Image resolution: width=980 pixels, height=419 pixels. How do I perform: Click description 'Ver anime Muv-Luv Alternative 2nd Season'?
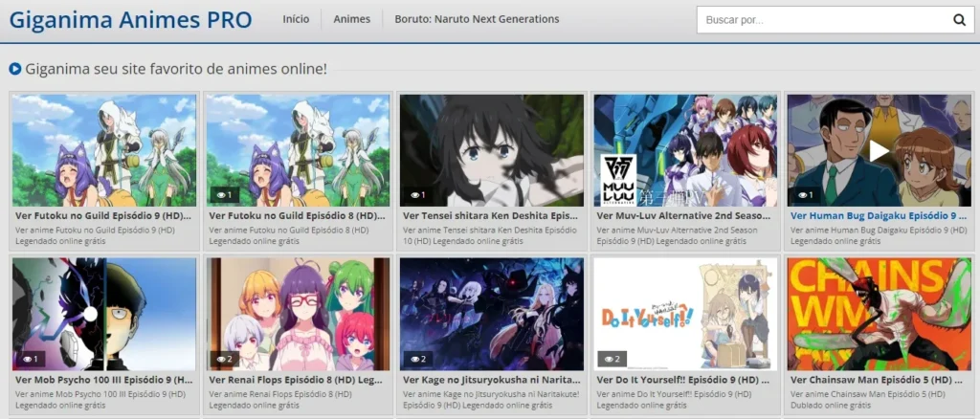[x=677, y=231]
